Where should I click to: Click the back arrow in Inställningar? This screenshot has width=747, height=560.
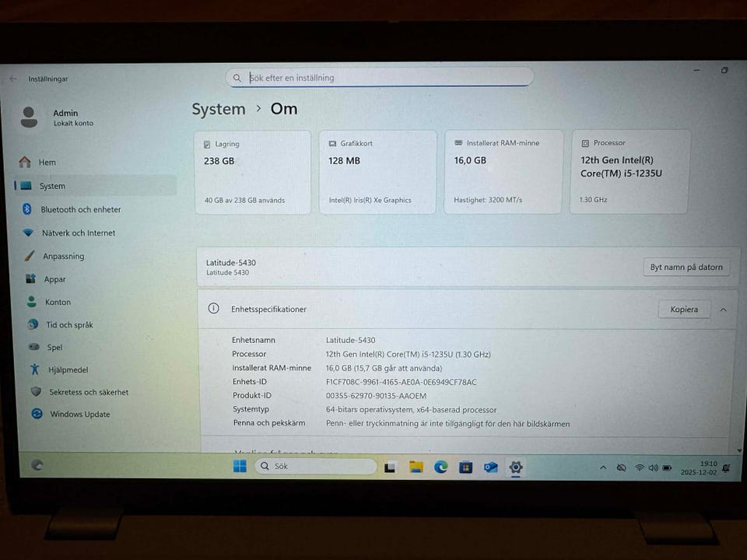tap(13, 79)
